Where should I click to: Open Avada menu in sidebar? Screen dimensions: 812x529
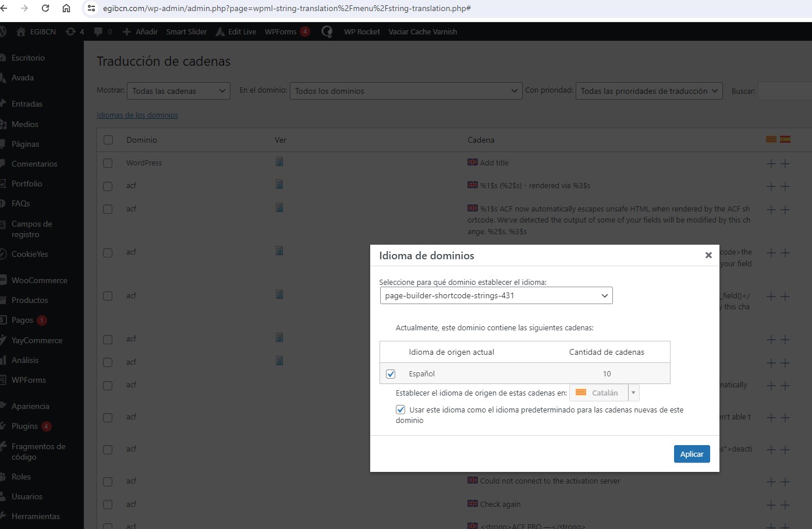pyautogui.click(x=23, y=77)
